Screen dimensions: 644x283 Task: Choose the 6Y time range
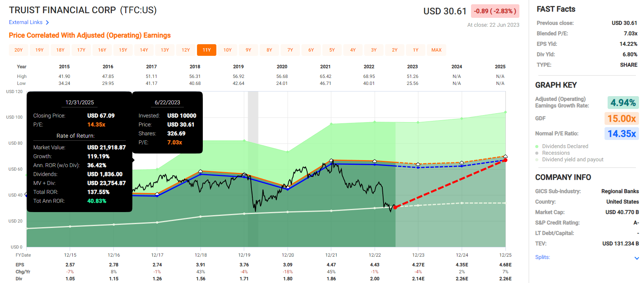click(311, 50)
